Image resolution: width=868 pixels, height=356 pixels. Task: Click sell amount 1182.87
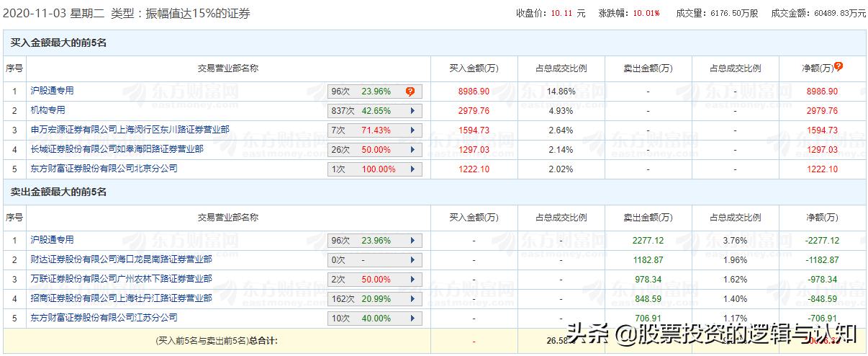[x=648, y=260]
